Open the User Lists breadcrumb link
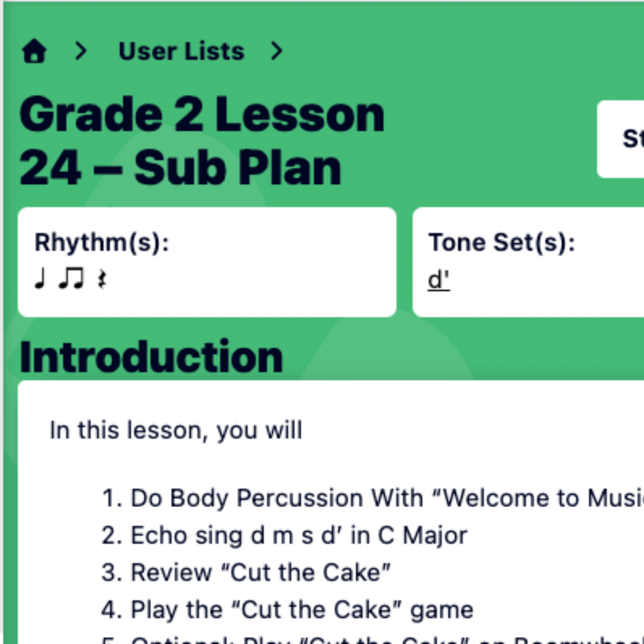644x644 pixels. coord(181,51)
